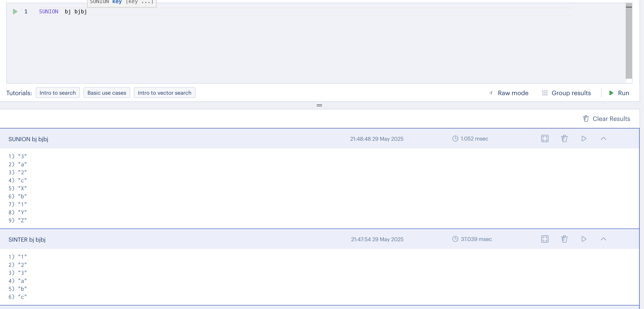Toggle Raw mode
Image resolution: width=644 pixels, height=309 pixels.
509,93
